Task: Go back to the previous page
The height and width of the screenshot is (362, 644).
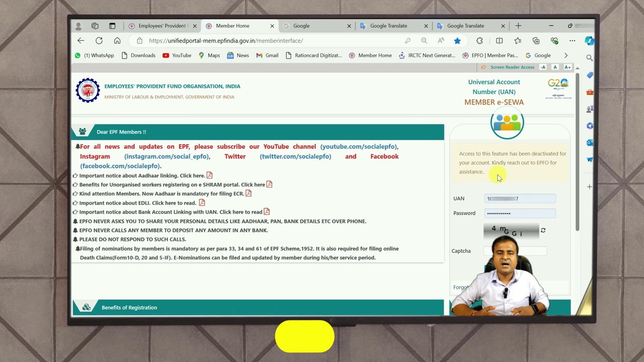Action: (x=81, y=41)
